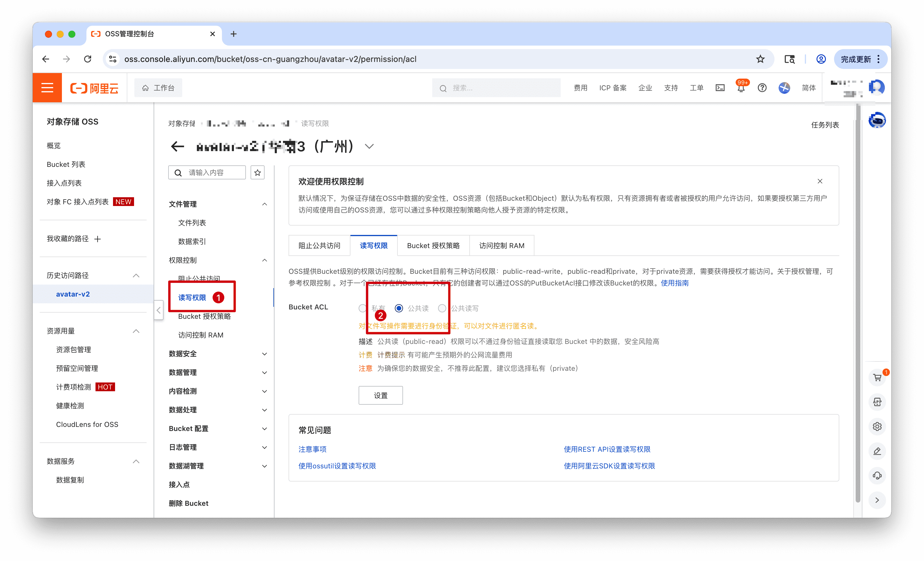The height and width of the screenshot is (561, 924).
Task: Open the customer service headset icon
Action: coord(877,475)
